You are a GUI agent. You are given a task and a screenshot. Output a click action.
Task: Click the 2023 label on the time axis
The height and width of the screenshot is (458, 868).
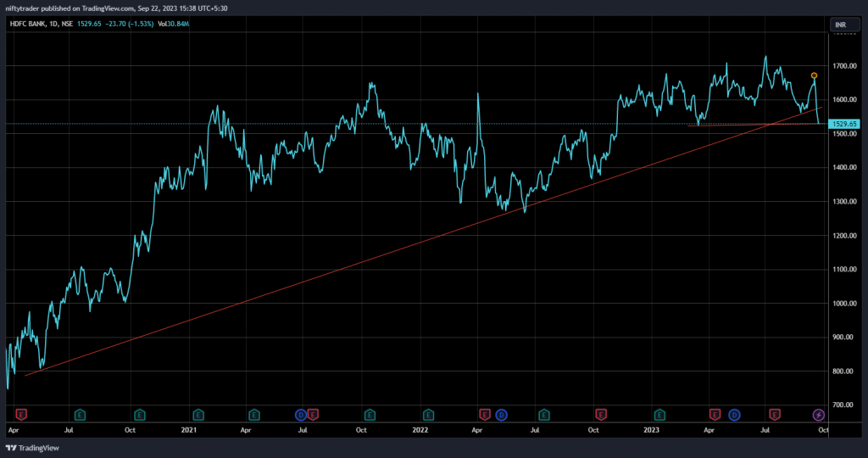click(651, 430)
